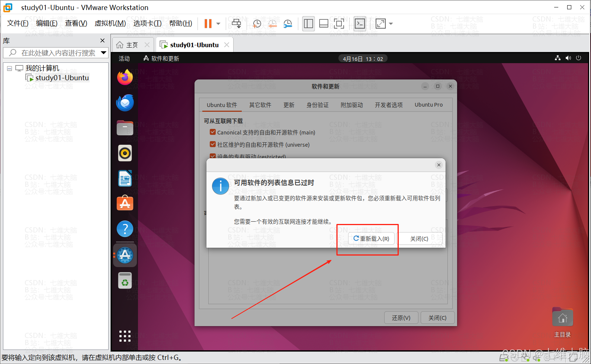Open the library search dropdown arrow
The image size is (591, 364).
104,53
